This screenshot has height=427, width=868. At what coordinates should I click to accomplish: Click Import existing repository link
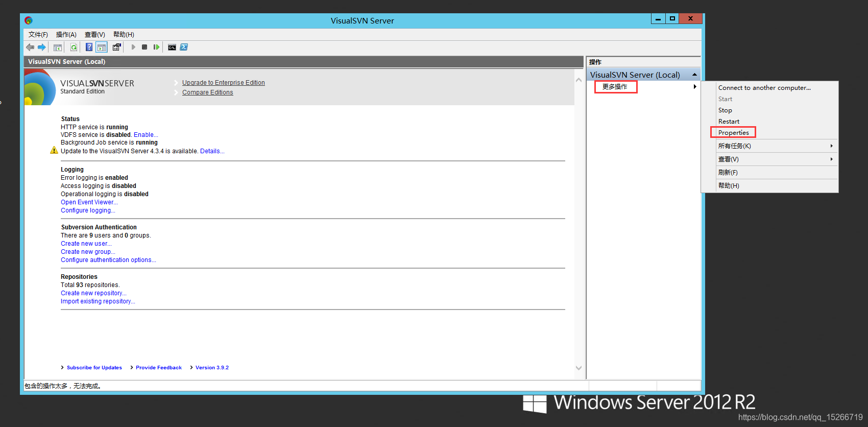[x=98, y=301]
